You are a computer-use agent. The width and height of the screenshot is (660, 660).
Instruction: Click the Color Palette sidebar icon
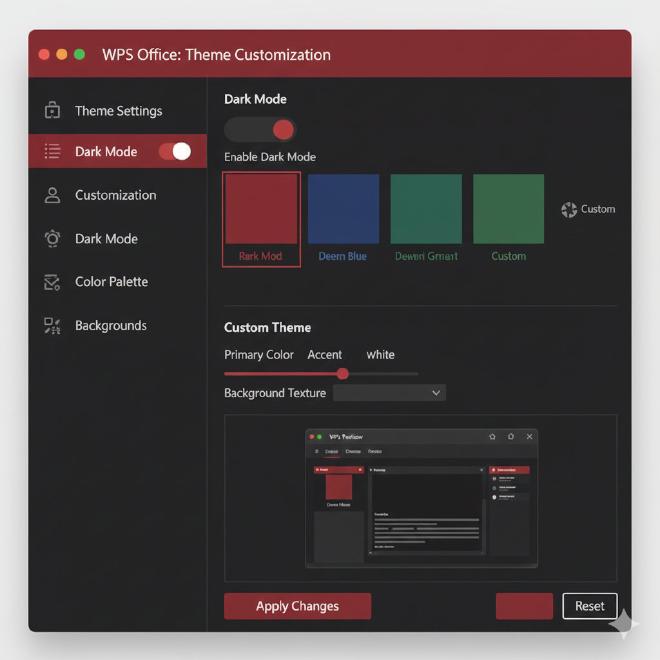pyautogui.click(x=53, y=282)
